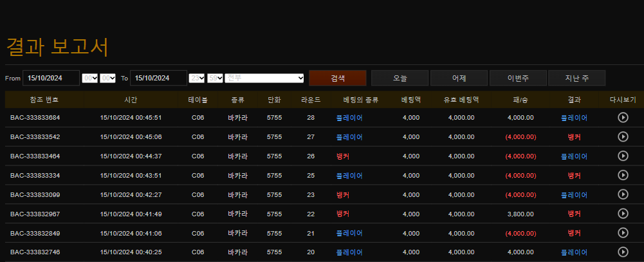Choose the 지난 주 last week filter
644x262 pixels.
point(576,78)
